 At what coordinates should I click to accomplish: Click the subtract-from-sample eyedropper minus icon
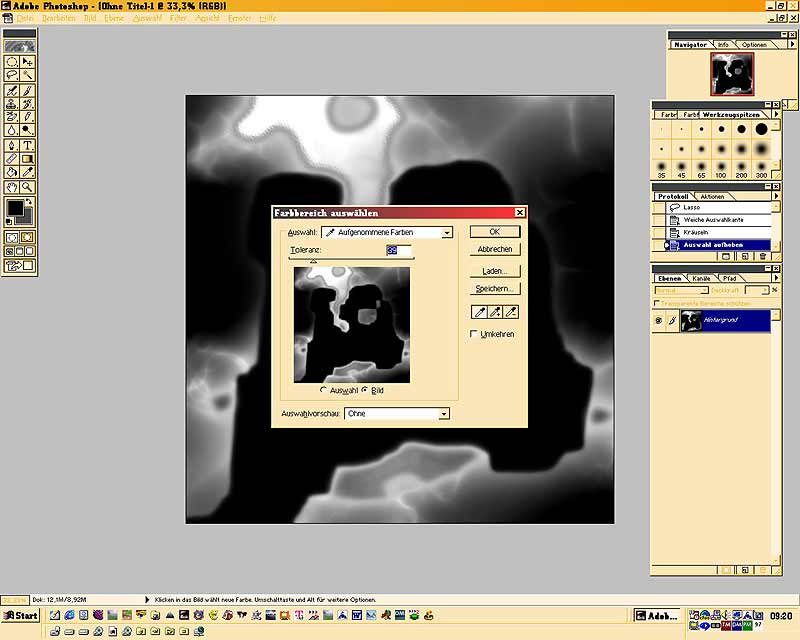point(512,313)
